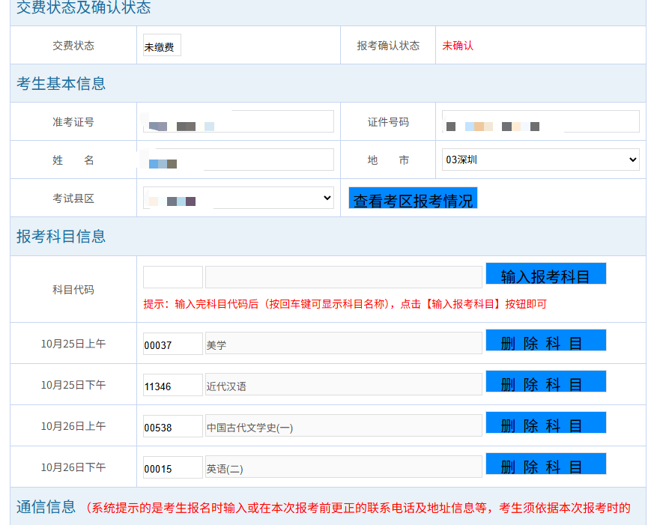Expand the 考试县区 dropdown

238,199
